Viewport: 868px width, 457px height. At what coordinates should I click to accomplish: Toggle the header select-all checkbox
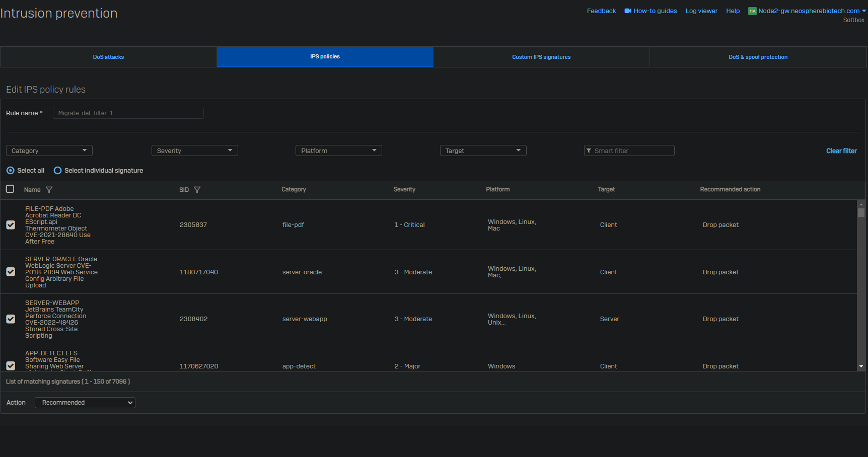pos(10,189)
